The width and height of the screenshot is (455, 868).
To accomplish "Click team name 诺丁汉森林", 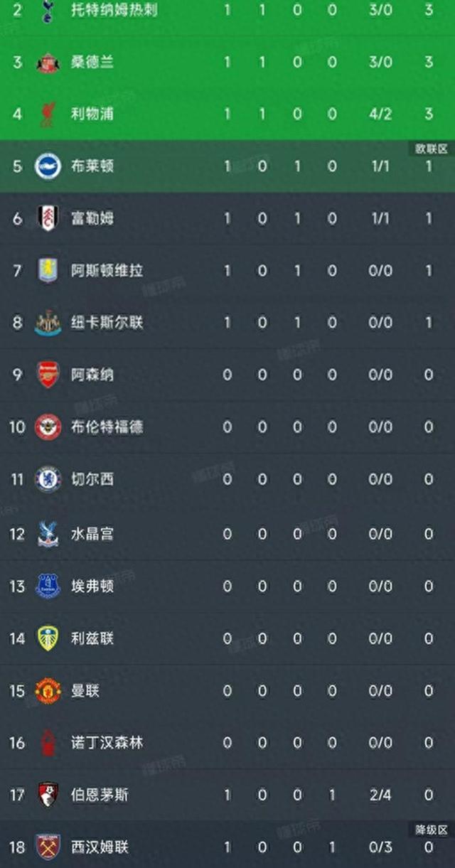I will tap(107, 742).
